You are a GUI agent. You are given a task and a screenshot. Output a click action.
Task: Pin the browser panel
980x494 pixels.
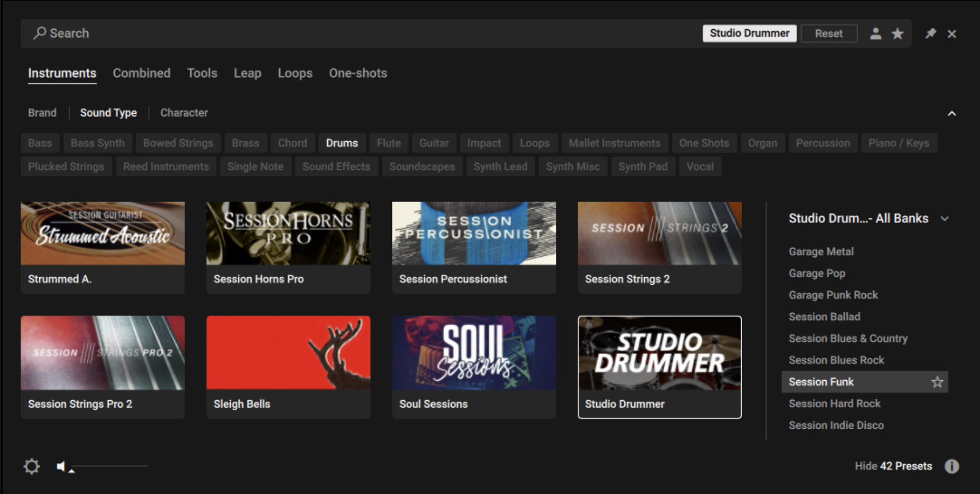(x=930, y=34)
